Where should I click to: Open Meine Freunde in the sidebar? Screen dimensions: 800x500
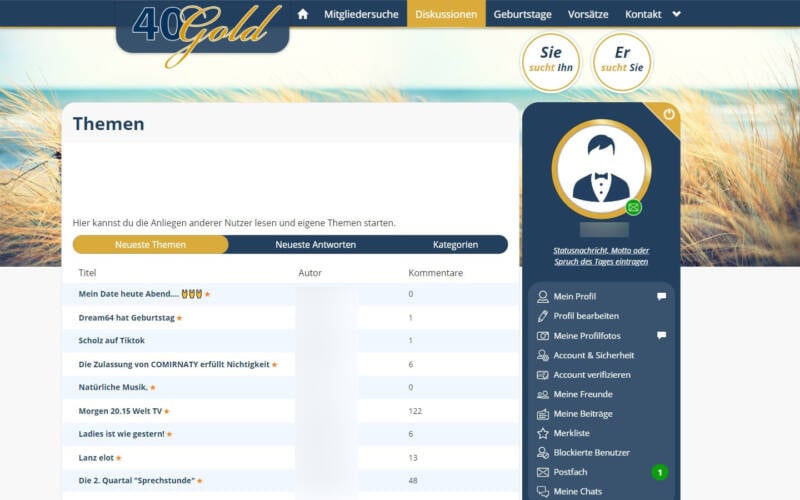tap(583, 394)
